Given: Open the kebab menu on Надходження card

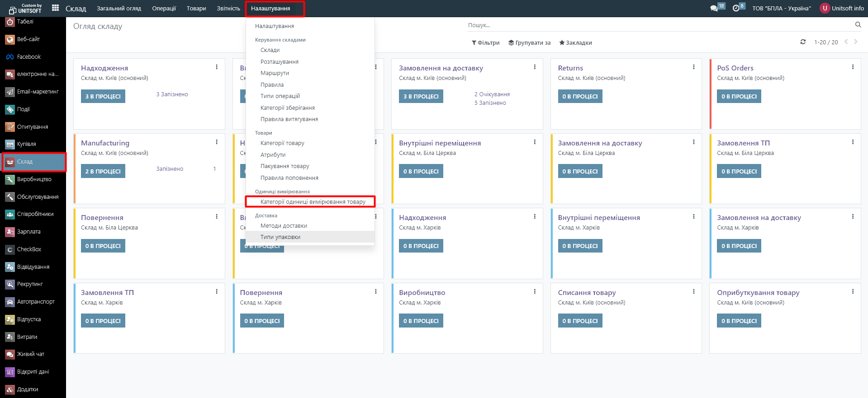Looking at the screenshot, I should click(x=217, y=67).
